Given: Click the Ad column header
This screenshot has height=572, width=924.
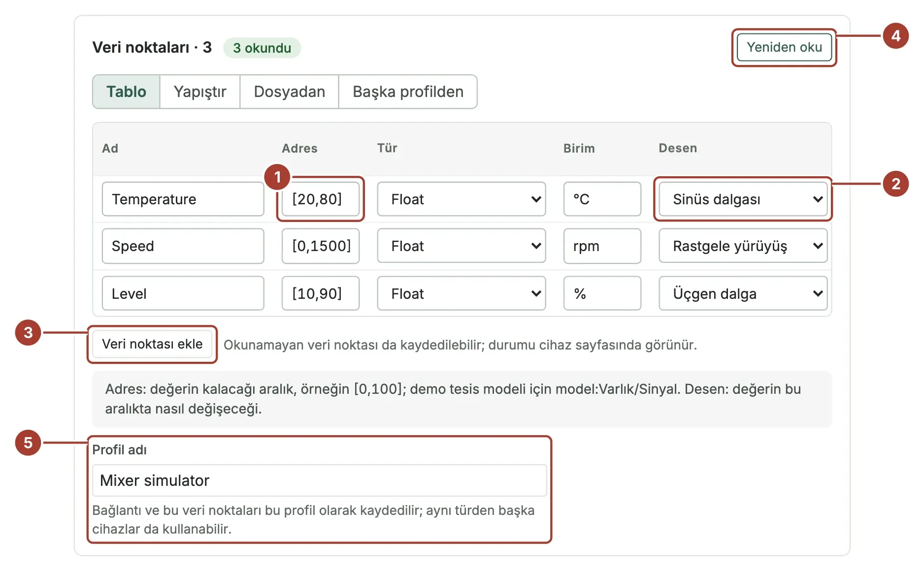Looking at the screenshot, I should click(110, 148).
